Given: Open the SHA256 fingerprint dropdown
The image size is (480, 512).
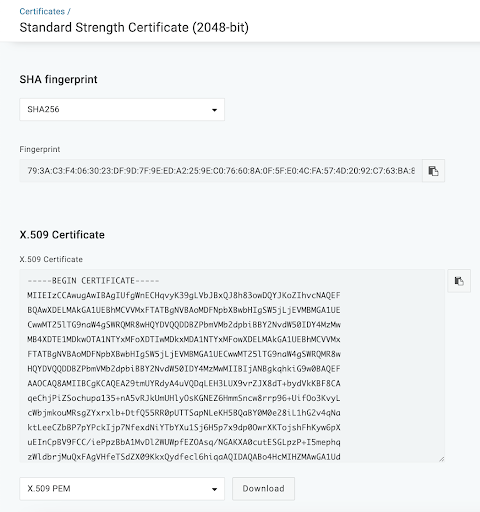Looking at the screenshot, I should tap(122, 109).
